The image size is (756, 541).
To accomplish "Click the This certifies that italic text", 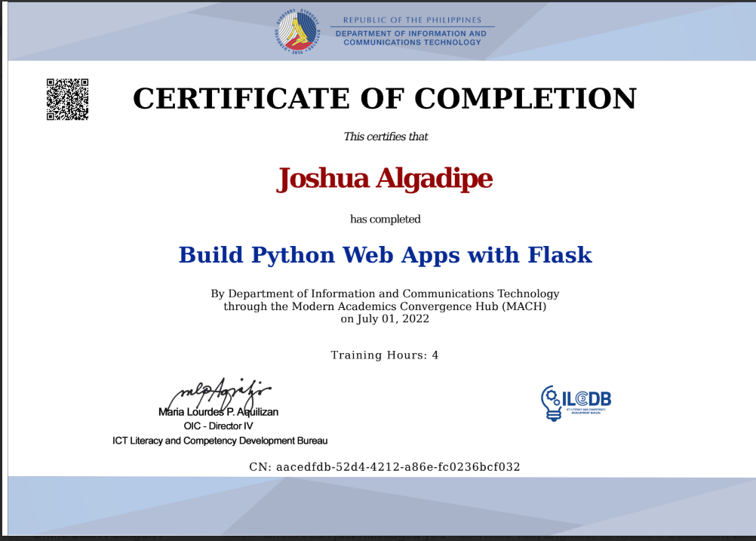I will [386, 137].
